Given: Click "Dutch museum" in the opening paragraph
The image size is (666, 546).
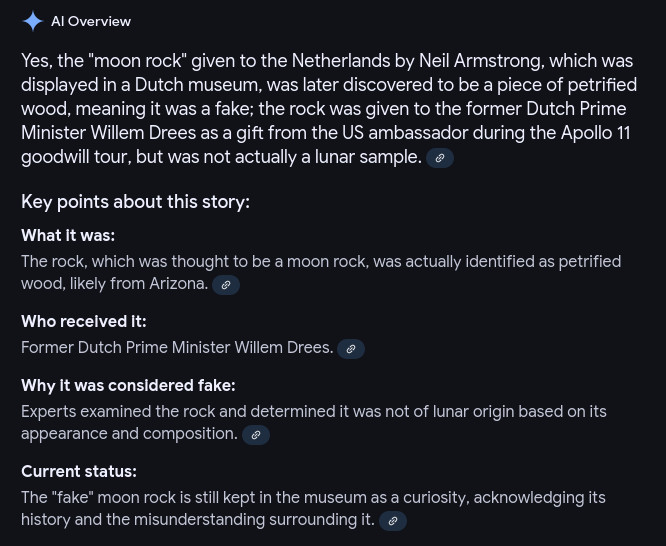Looking at the screenshot, I should click(197, 85).
